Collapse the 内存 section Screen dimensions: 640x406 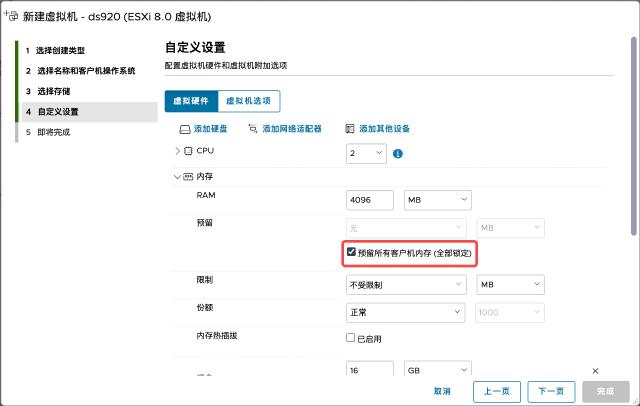pos(176,177)
